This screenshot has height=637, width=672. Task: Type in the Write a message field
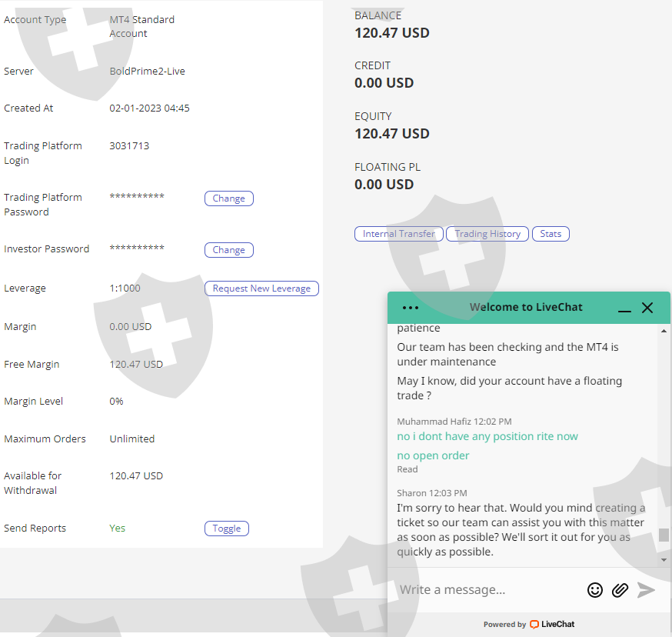[x=484, y=590]
